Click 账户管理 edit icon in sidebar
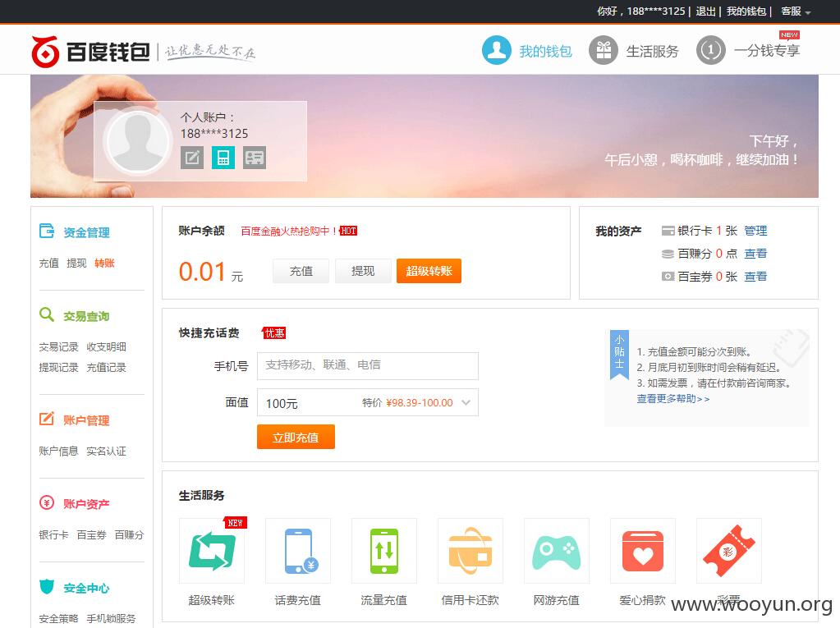Viewport: 840px width, 628px height. pyautogui.click(x=47, y=419)
